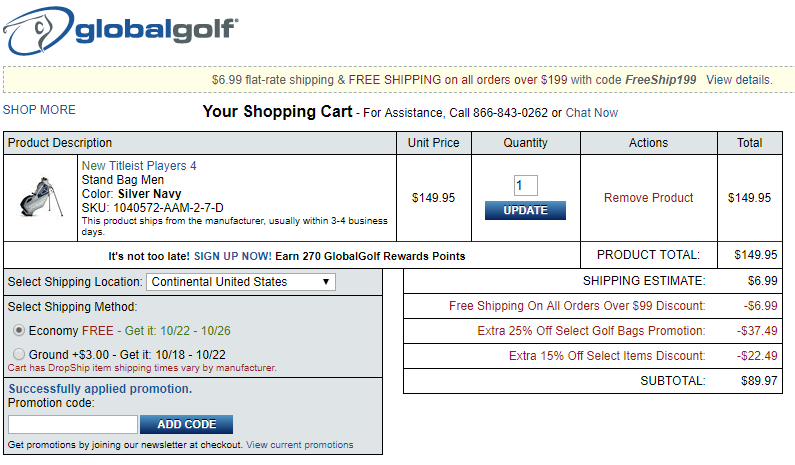Viewport: 795px width, 465px height.
Task: Open View current promotions link
Action: (x=299, y=445)
